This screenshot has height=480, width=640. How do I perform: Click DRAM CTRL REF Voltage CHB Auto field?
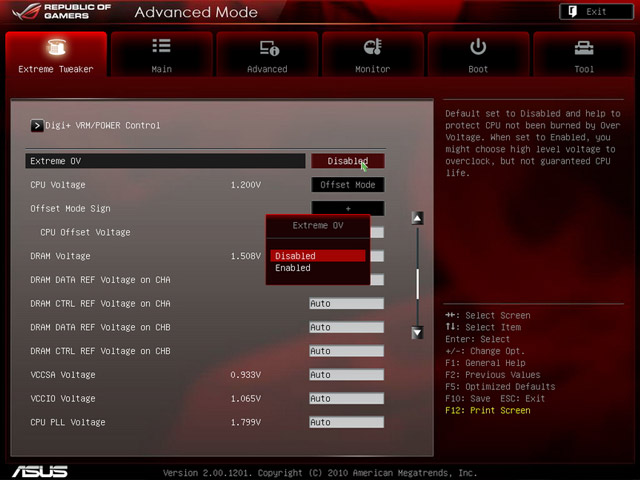pyautogui.click(x=346, y=351)
